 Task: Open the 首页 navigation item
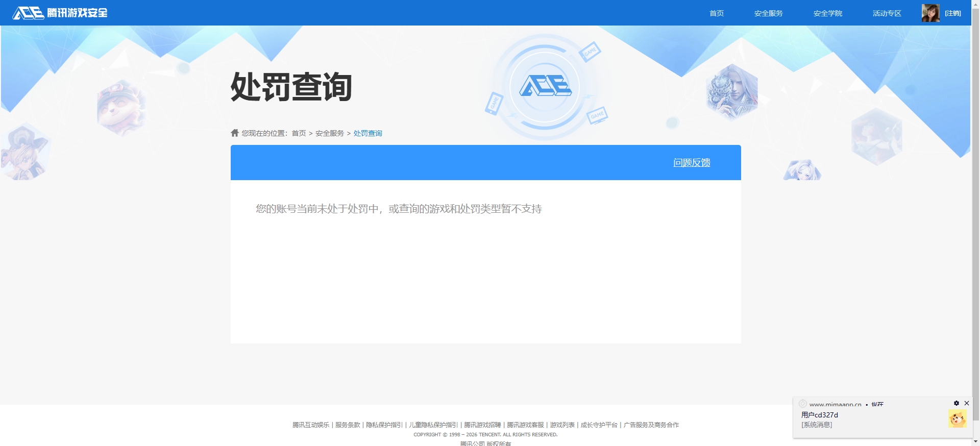coord(717,13)
